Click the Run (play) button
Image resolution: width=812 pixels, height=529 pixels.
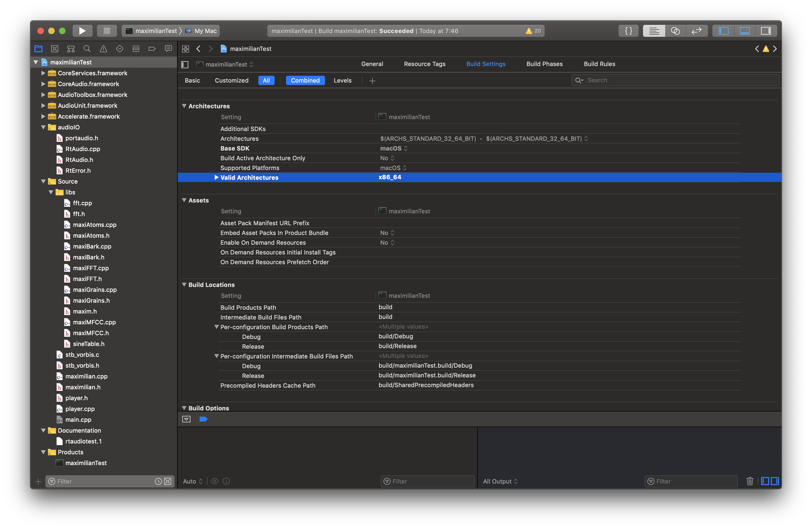click(x=82, y=31)
